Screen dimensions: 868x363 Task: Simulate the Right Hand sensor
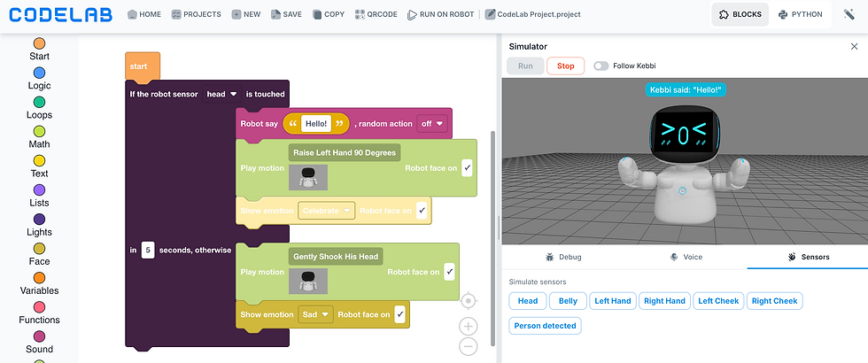coord(664,301)
